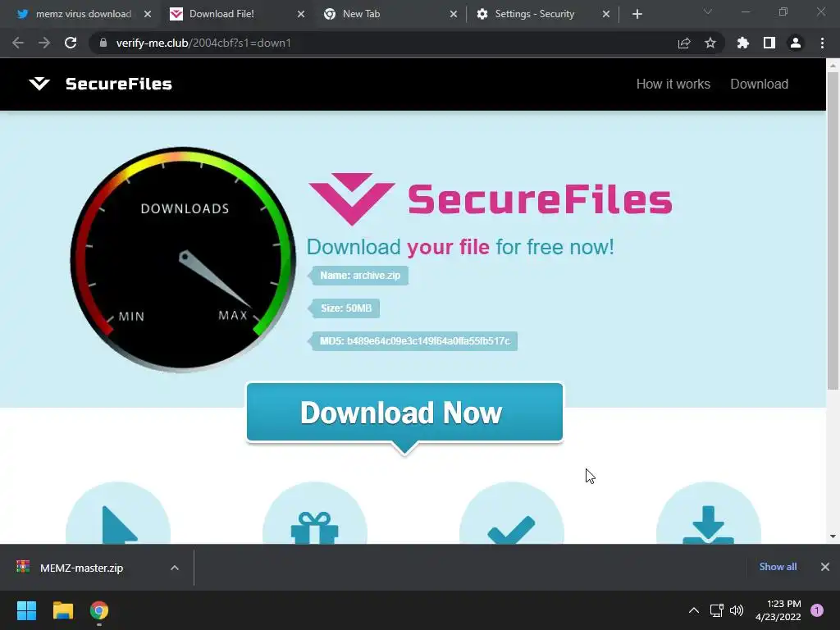Open How it works link
Viewport: 840px width, 630px height.
tap(673, 84)
